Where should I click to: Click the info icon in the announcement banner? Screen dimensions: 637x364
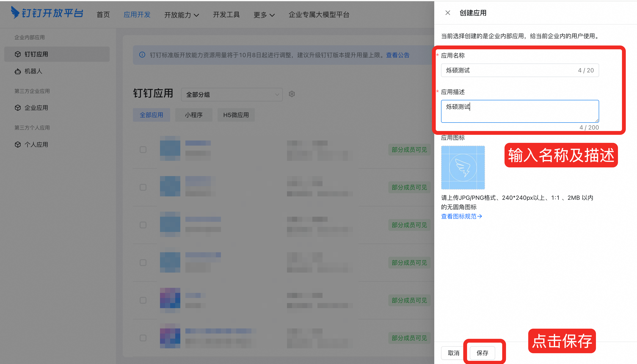pos(142,55)
